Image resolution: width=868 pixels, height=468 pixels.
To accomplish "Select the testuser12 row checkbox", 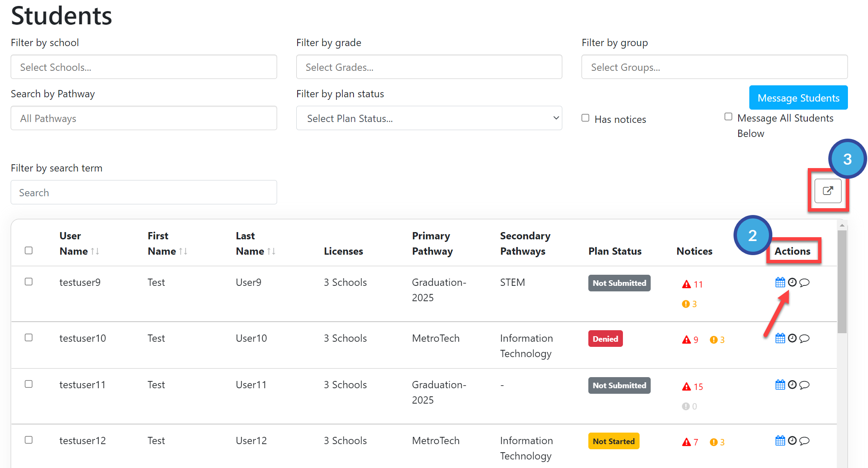I will (29, 440).
